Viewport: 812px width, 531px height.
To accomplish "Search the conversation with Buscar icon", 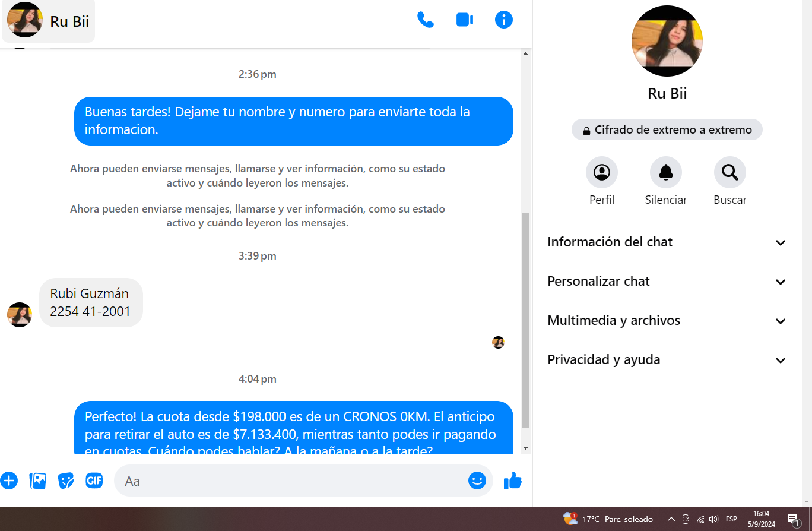I will (730, 172).
